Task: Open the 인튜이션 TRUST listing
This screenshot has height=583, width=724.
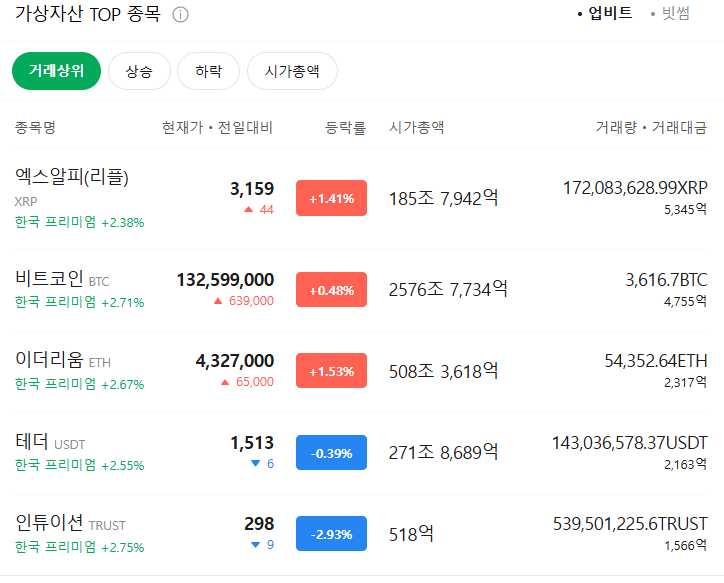Action: (49, 524)
